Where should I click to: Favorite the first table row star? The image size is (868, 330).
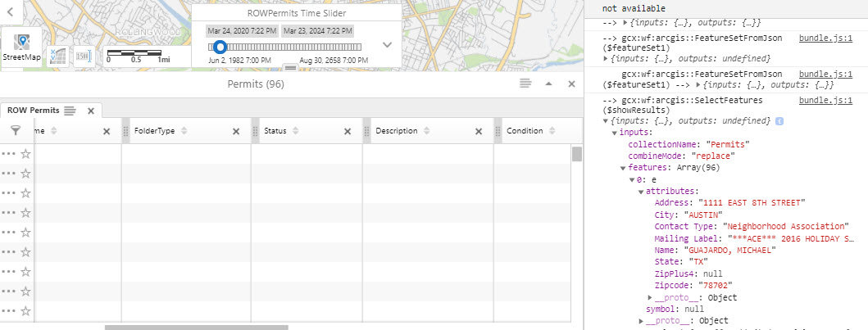25,154
